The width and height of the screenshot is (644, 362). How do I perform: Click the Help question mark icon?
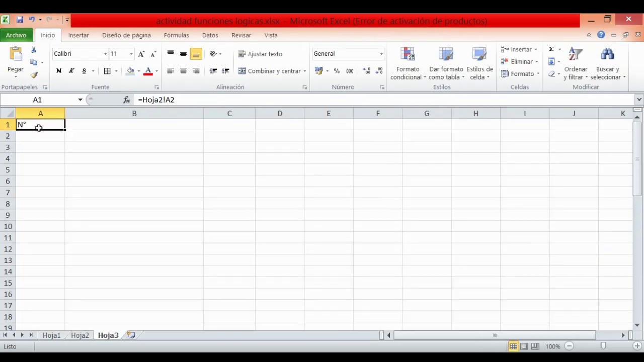(601, 35)
